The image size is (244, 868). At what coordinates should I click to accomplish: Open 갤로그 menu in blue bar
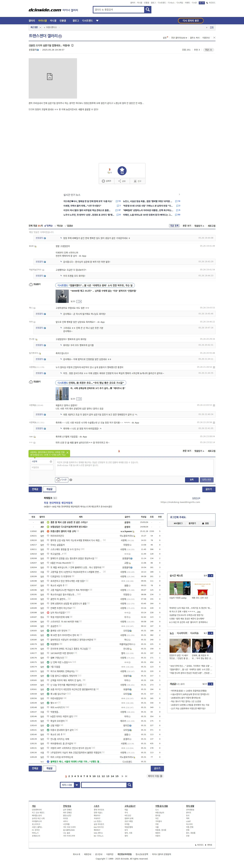tap(76, 20)
